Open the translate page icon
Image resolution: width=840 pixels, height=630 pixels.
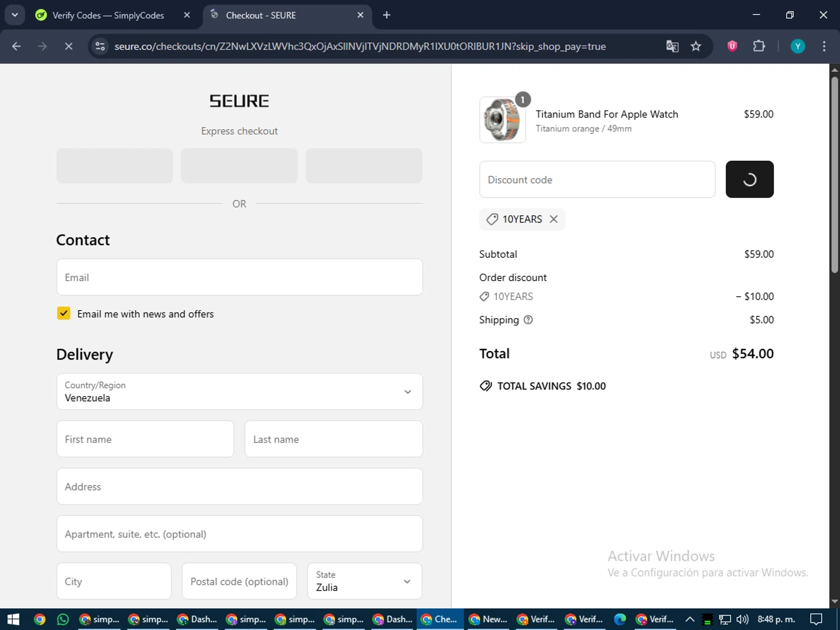coord(672,46)
